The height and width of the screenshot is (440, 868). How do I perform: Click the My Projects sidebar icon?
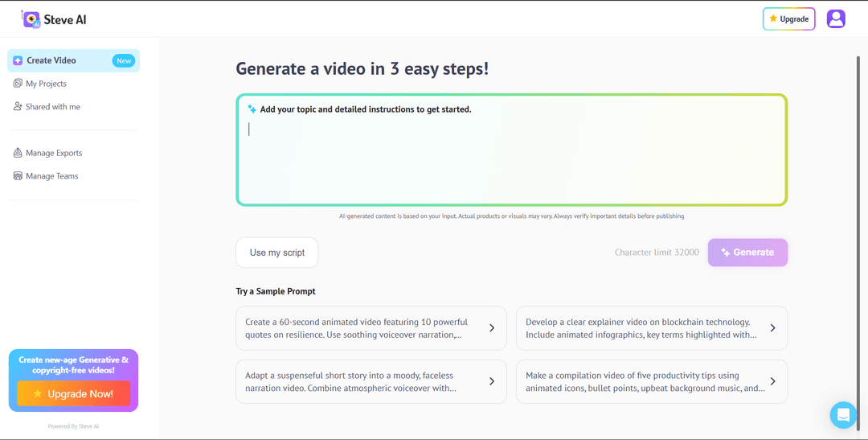click(18, 84)
